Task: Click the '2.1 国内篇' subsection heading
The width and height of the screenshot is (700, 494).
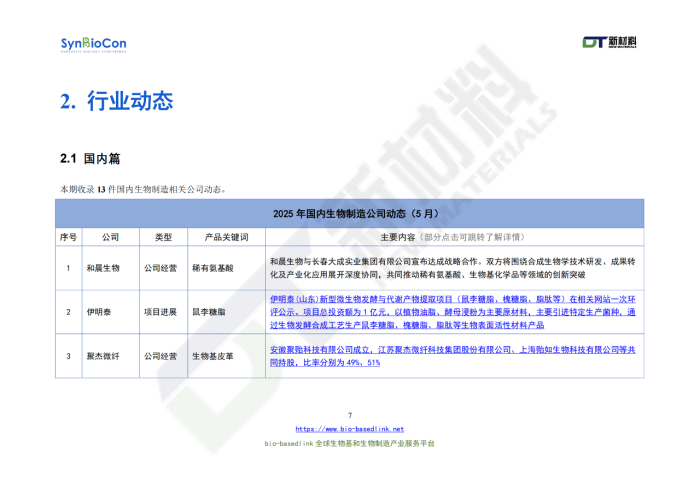Action: (x=90, y=159)
